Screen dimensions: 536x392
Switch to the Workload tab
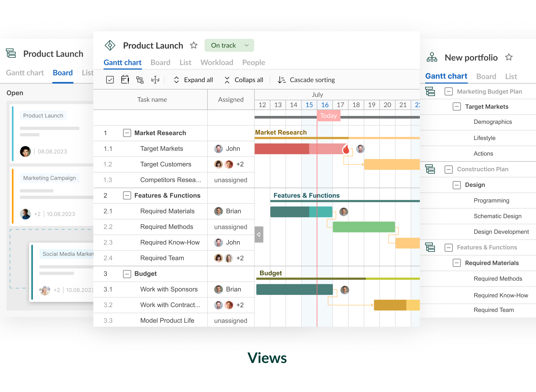tap(217, 62)
